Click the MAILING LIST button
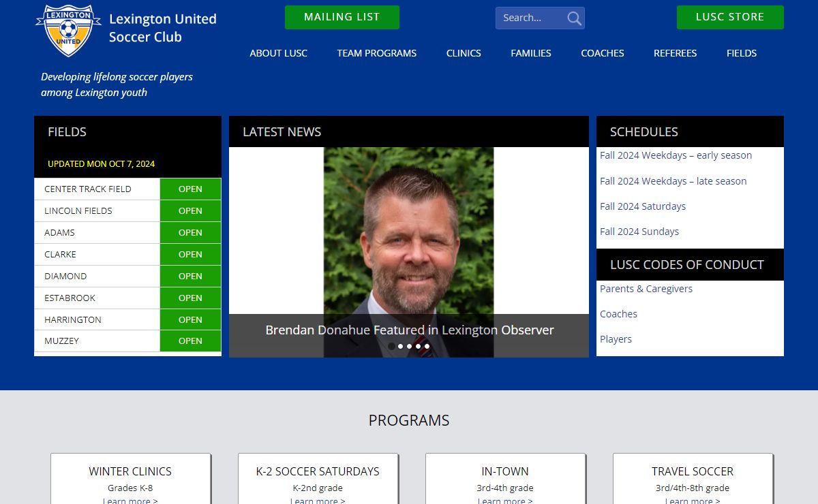 [x=342, y=17]
